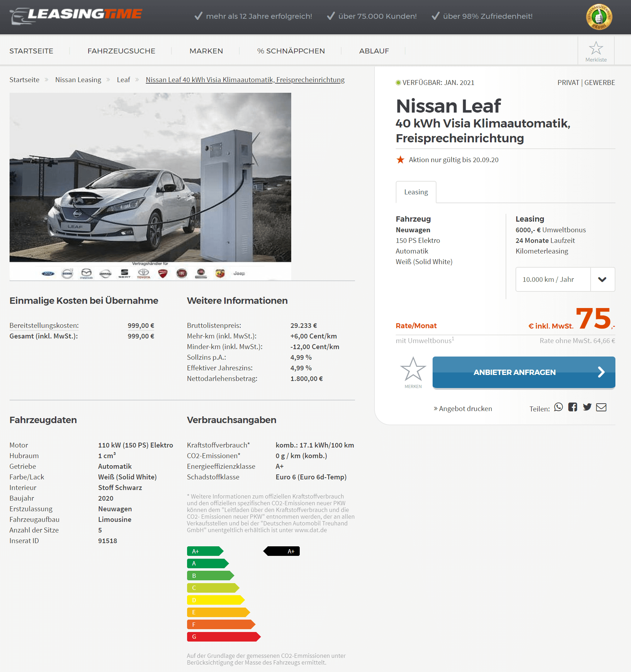Click the full Nissan Leaf 40 kWh breadcrumb
This screenshot has width=631, height=672.
click(x=245, y=80)
